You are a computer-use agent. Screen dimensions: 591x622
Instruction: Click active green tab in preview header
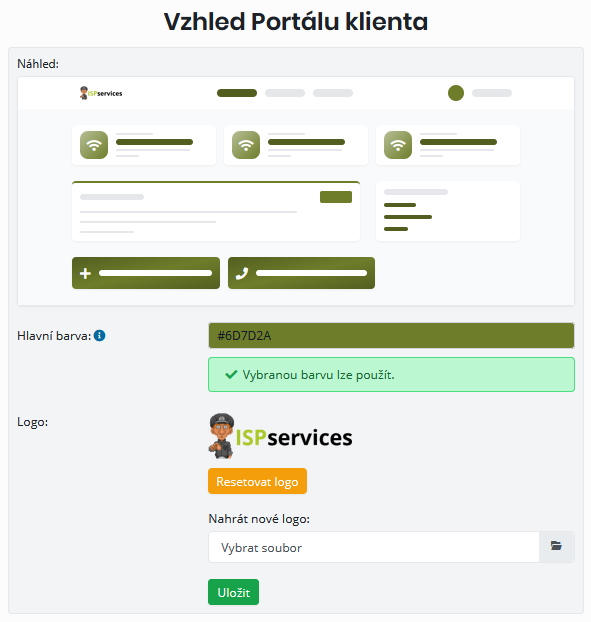coord(237,93)
